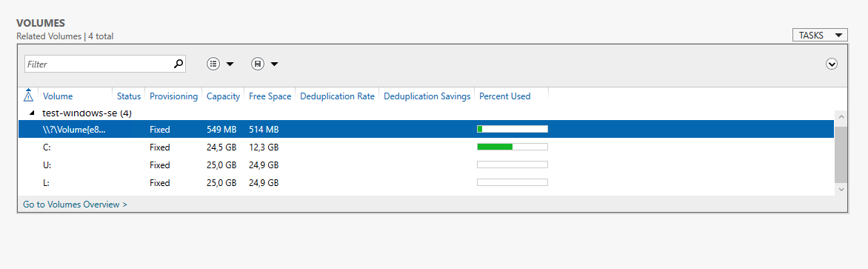
Task: Open the save query disk icon
Action: [x=258, y=64]
